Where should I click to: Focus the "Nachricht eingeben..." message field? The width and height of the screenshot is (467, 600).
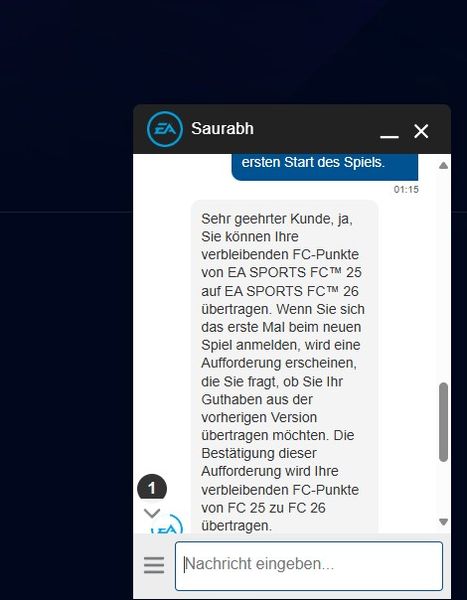point(309,566)
